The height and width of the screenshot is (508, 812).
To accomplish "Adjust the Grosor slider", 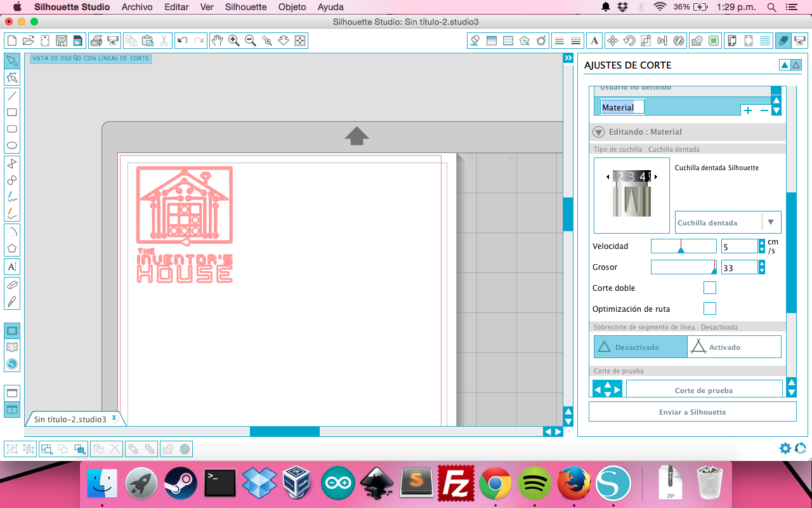I will click(683, 267).
